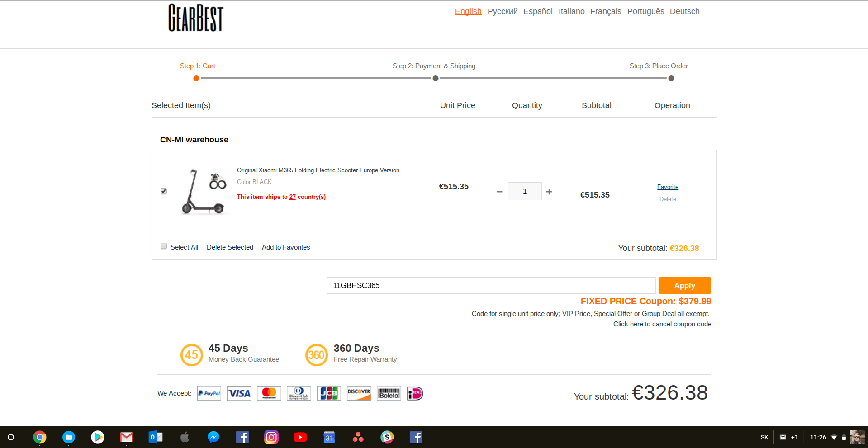Open Google Play Store in shelf
Screen dimensions: 868x448
[x=98, y=437]
